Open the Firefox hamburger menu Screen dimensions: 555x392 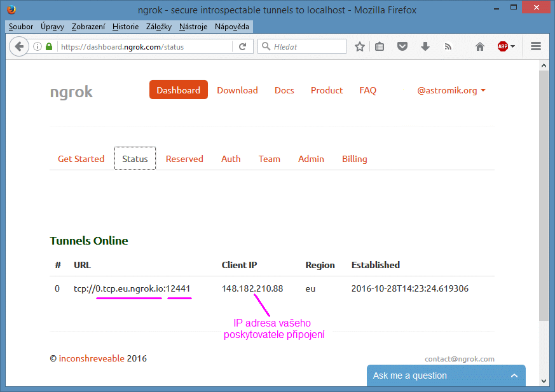[536, 46]
